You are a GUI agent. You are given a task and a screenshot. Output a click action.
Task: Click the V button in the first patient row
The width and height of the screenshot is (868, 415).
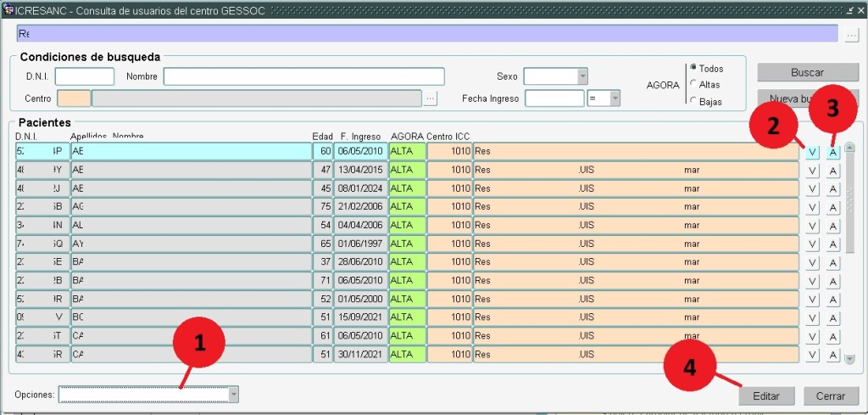(x=812, y=152)
